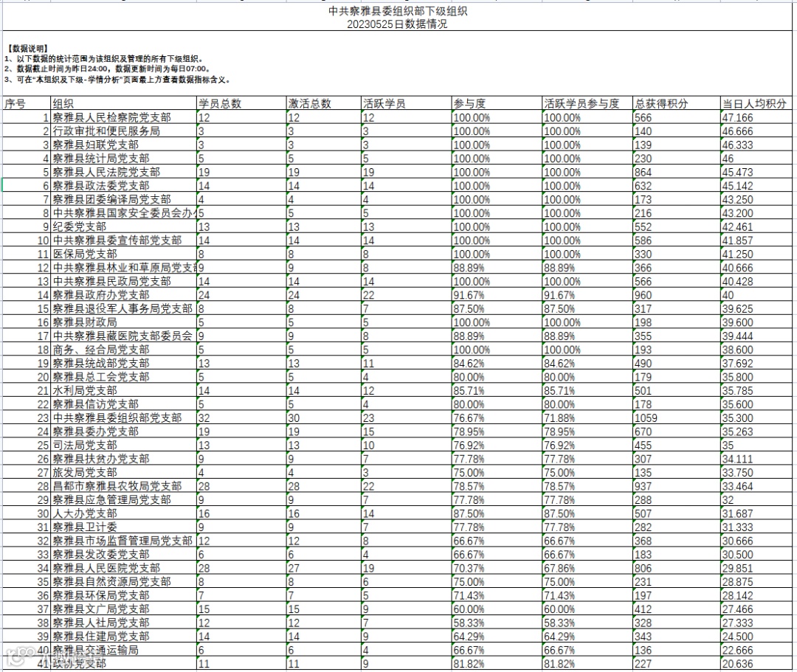Click cell 察雅县信访党支部

tap(123, 404)
